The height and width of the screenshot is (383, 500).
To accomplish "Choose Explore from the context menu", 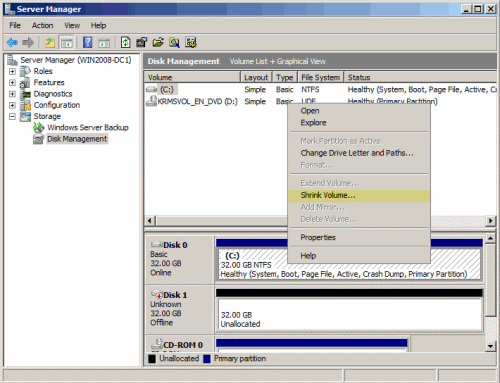I will tap(359, 123).
